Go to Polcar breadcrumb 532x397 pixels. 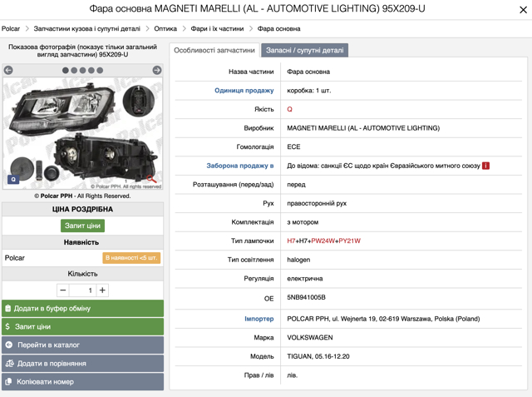pos(11,28)
